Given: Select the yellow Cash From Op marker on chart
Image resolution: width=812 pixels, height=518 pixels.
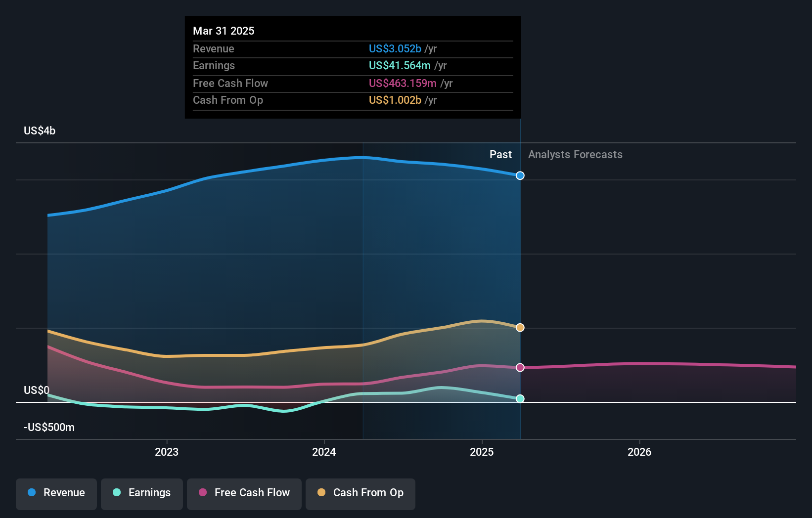Looking at the screenshot, I should [x=520, y=327].
